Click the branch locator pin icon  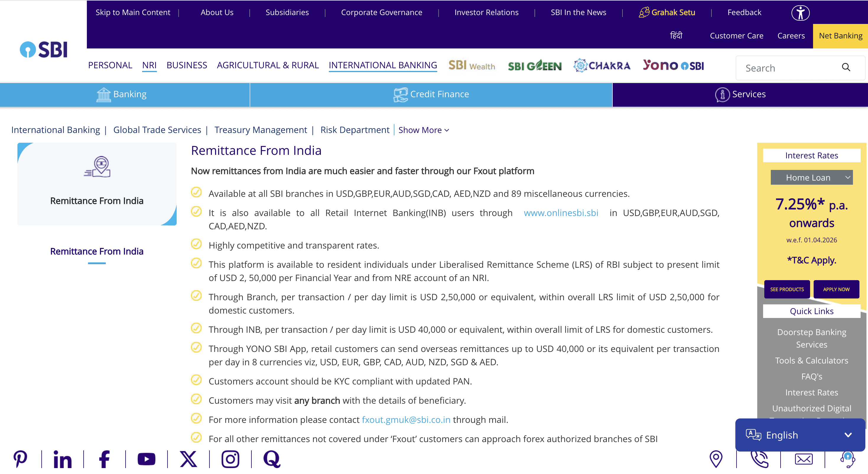coord(716,459)
